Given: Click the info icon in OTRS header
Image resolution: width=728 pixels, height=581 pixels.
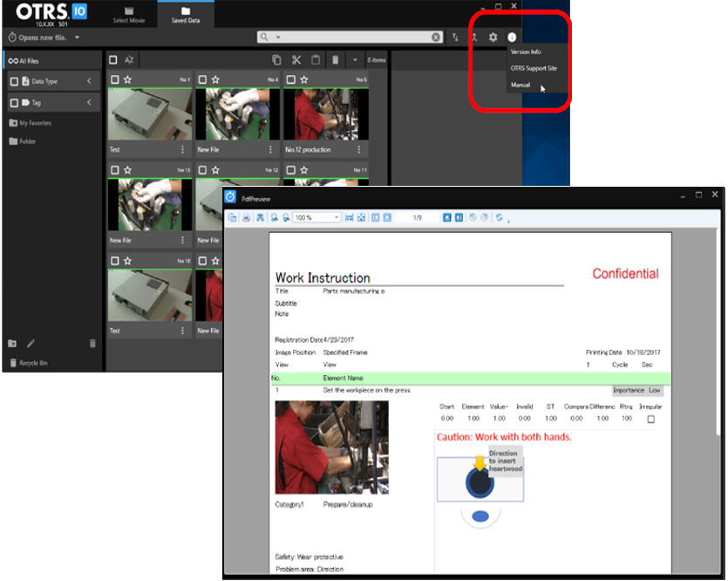Looking at the screenshot, I should [x=512, y=38].
